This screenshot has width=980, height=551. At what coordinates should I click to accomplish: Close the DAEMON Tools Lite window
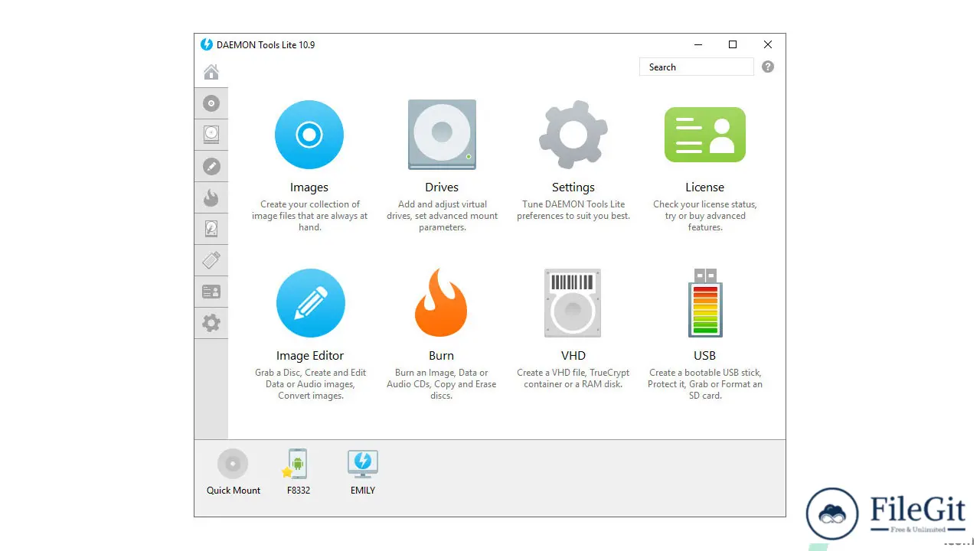coord(768,44)
